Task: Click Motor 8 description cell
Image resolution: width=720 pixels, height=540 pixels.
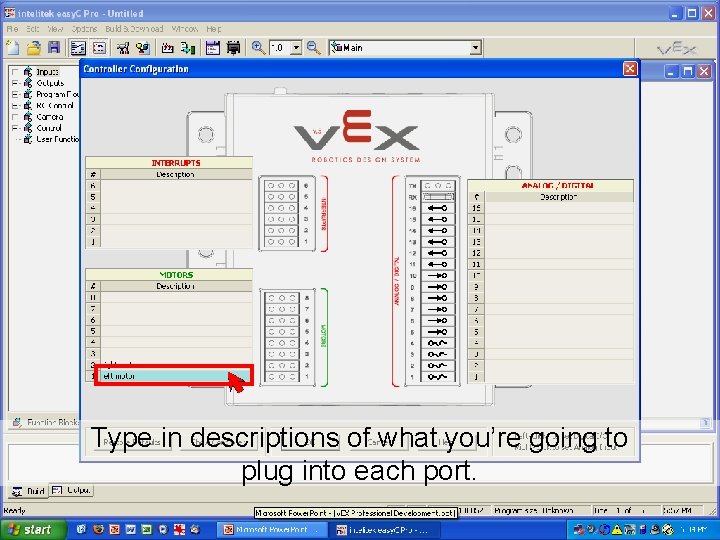Action: 176,297
